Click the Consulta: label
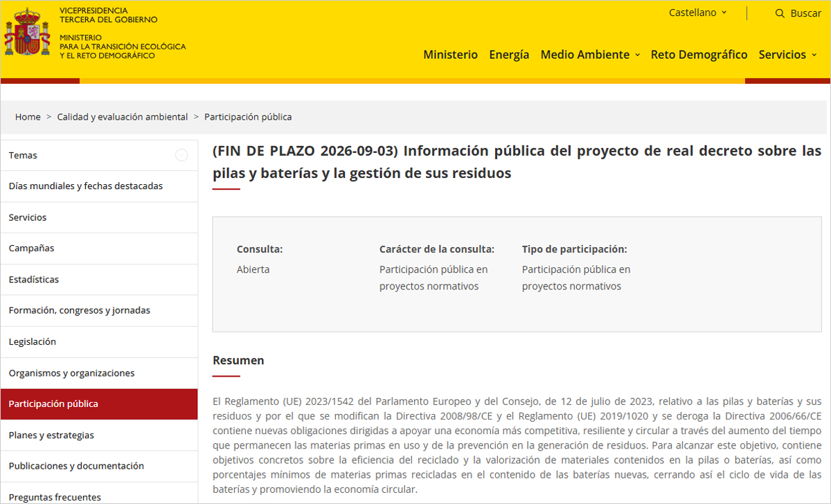This screenshot has width=831, height=504. click(260, 249)
